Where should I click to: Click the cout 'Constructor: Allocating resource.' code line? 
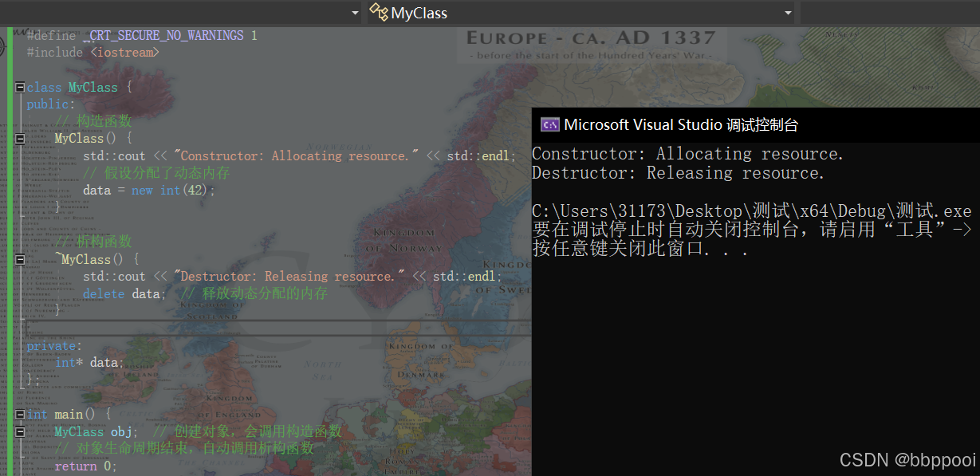point(299,156)
